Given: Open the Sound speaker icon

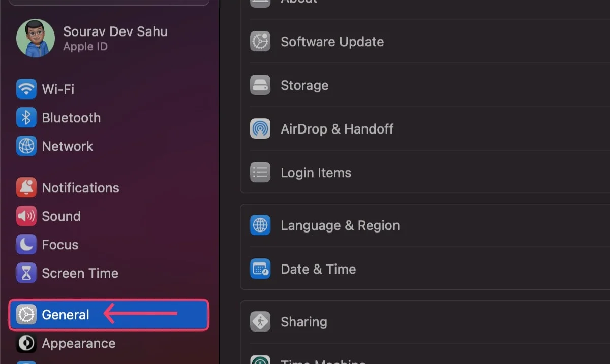Looking at the screenshot, I should (26, 216).
